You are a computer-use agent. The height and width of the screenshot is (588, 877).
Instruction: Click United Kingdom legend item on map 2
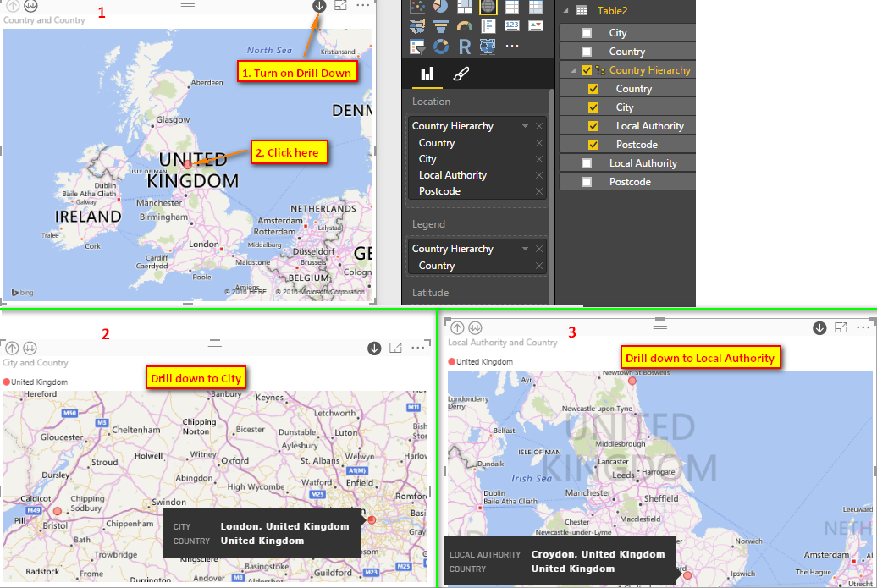point(36,382)
